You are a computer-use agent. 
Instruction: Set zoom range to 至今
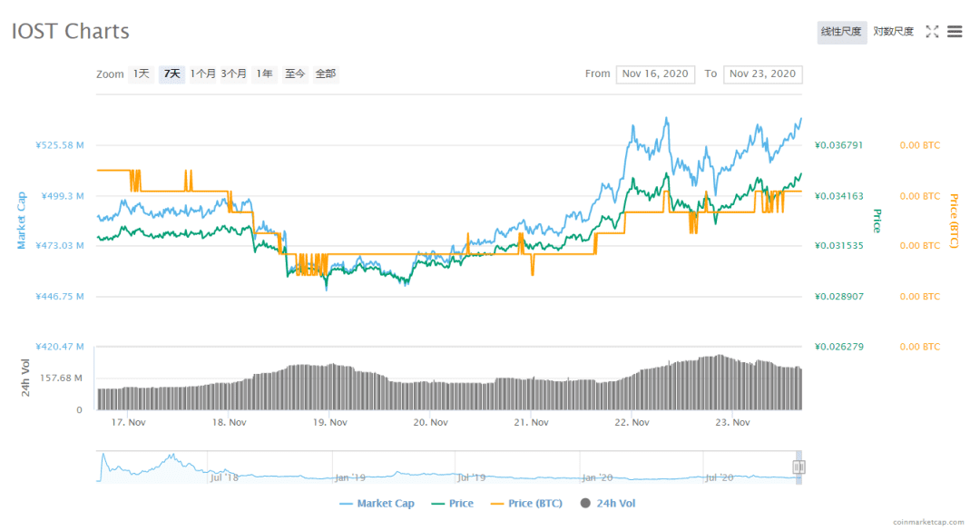tap(295, 74)
